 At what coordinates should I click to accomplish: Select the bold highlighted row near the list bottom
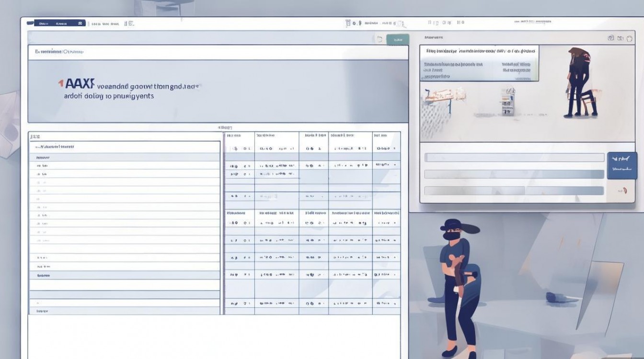(x=124, y=275)
